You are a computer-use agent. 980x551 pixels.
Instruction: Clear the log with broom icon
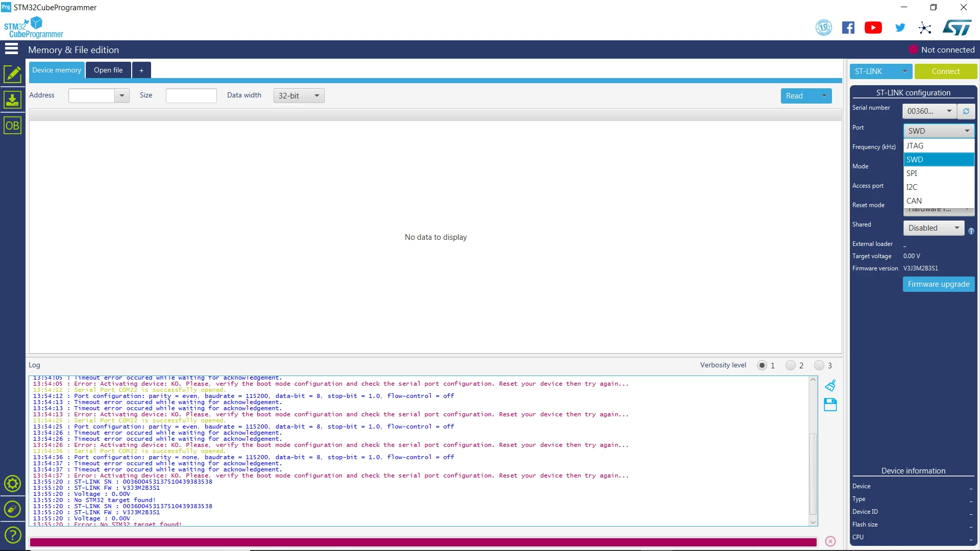coord(830,385)
